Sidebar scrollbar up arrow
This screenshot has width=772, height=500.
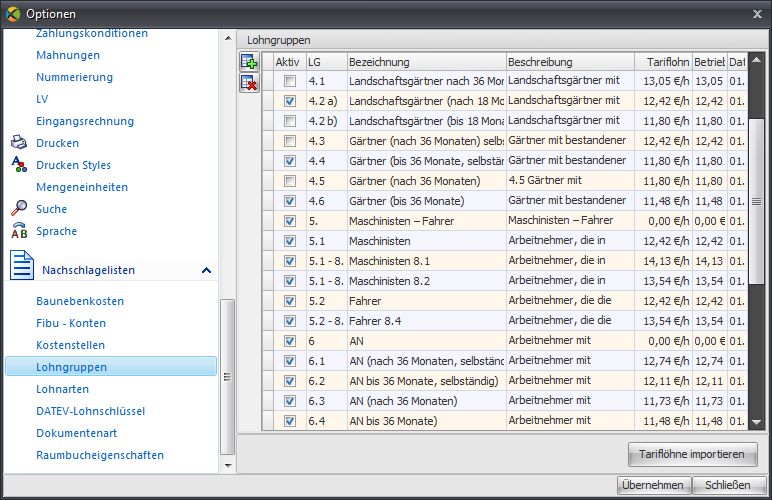(x=228, y=38)
